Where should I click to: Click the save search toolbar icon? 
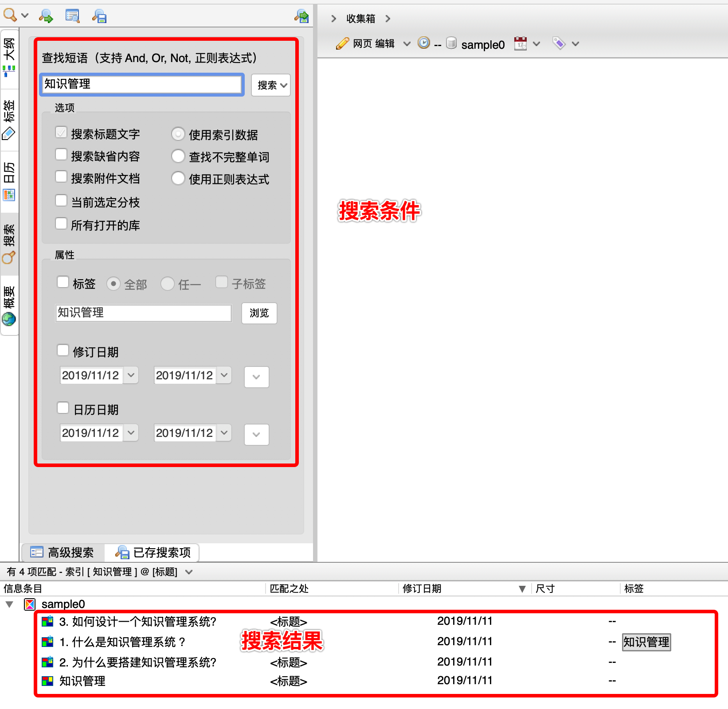[x=99, y=16]
